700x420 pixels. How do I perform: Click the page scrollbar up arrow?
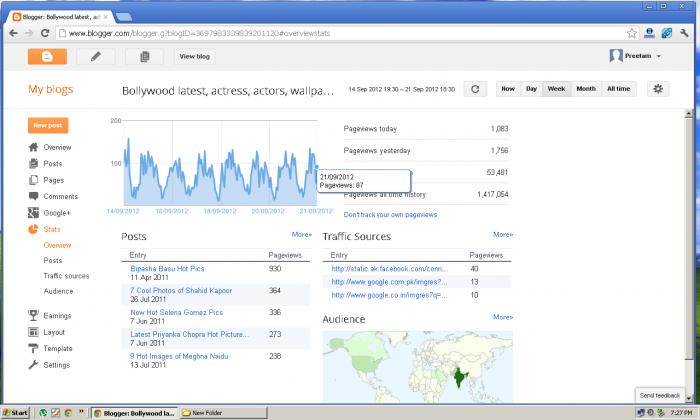pos(689,114)
